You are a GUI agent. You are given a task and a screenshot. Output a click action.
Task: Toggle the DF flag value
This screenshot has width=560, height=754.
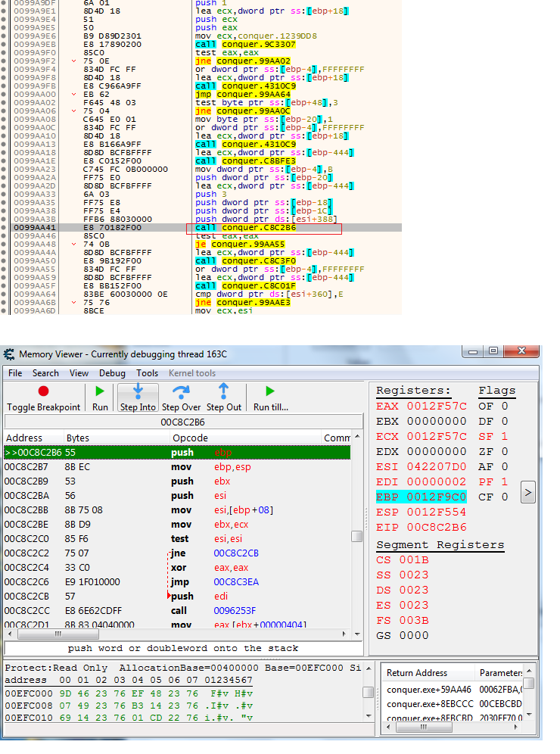[505, 421]
